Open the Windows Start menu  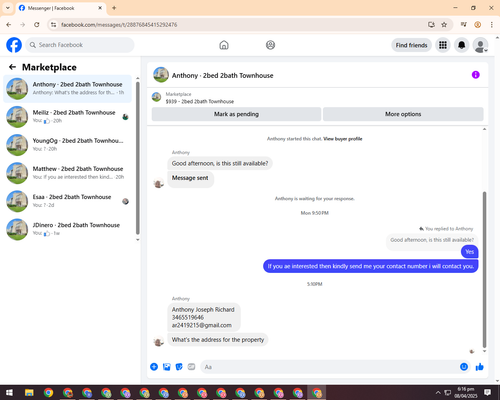pyautogui.click(x=9, y=393)
